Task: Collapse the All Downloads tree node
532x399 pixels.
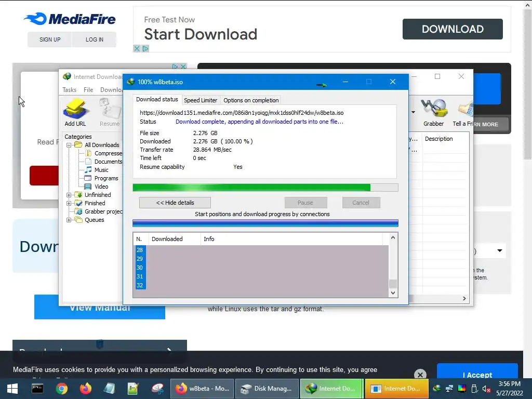Action: point(69,145)
